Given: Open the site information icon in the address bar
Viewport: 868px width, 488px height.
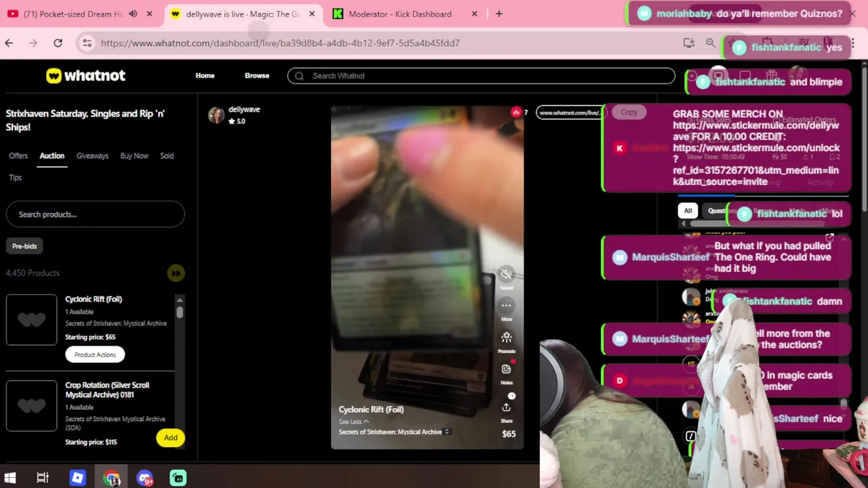Looking at the screenshot, I should [x=87, y=43].
